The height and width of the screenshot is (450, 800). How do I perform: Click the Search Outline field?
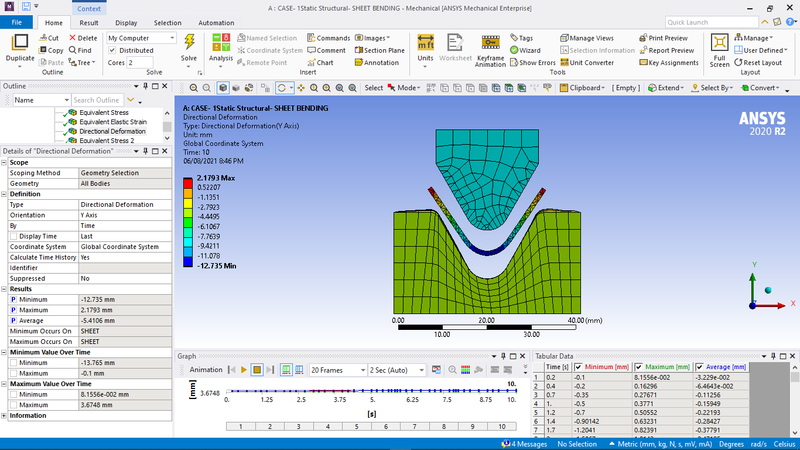point(97,100)
